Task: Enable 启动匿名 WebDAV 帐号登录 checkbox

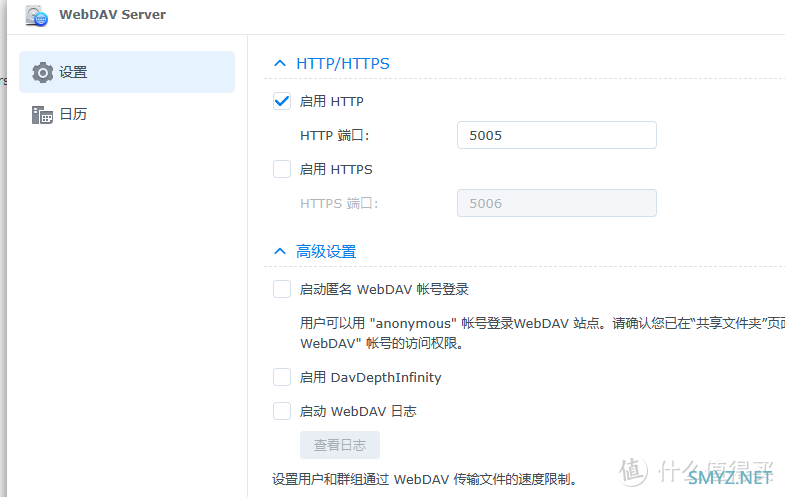Action: (282, 289)
